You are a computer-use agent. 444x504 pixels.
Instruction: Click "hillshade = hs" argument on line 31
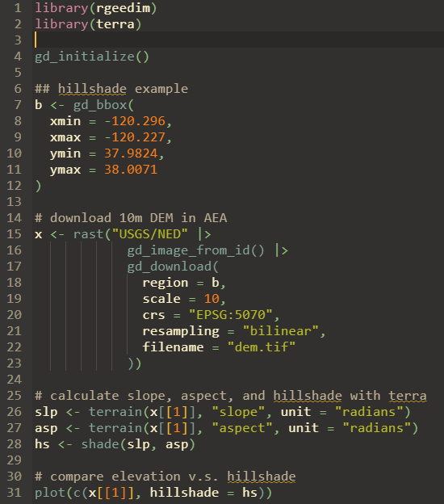point(203,493)
